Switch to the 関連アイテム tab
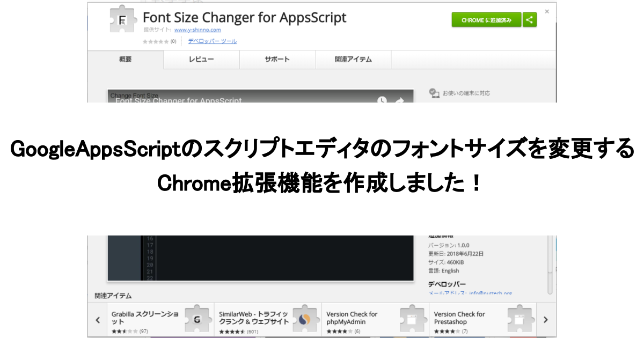The width and height of the screenshot is (644, 338). pyautogui.click(x=353, y=60)
